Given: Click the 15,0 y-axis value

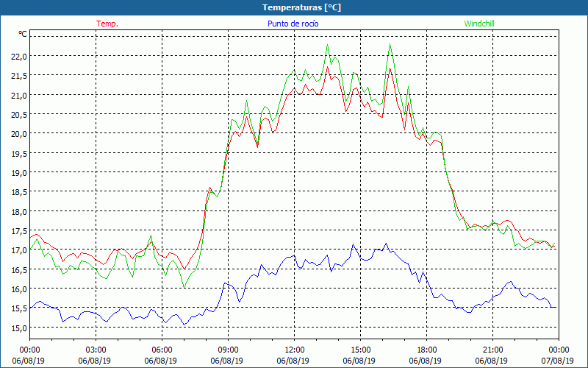Looking at the screenshot, I should click(x=18, y=328).
